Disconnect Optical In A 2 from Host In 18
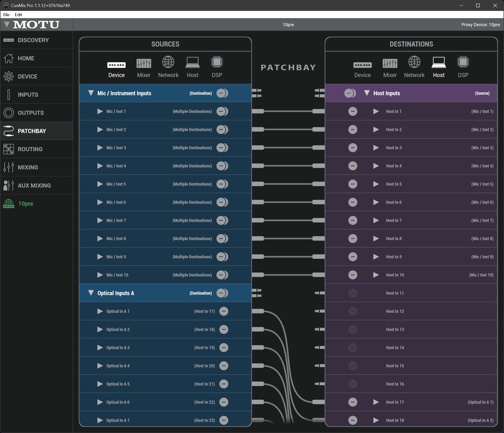Image resolution: width=504 pixels, height=433 pixels. [x=224, y=329]
